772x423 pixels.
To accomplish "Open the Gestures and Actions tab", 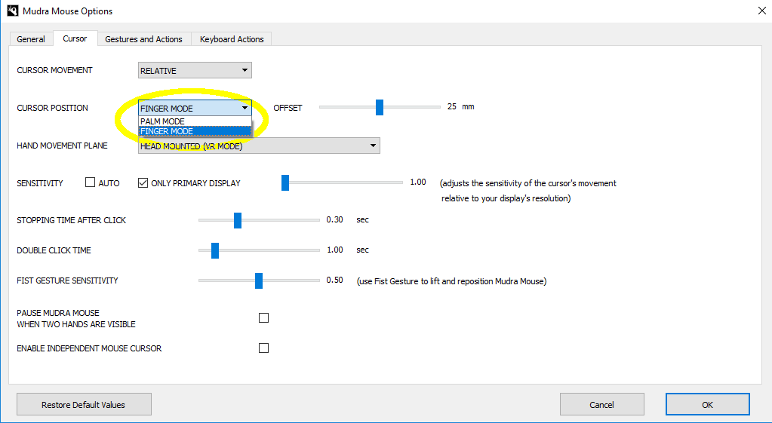I will tap(143, 39).
